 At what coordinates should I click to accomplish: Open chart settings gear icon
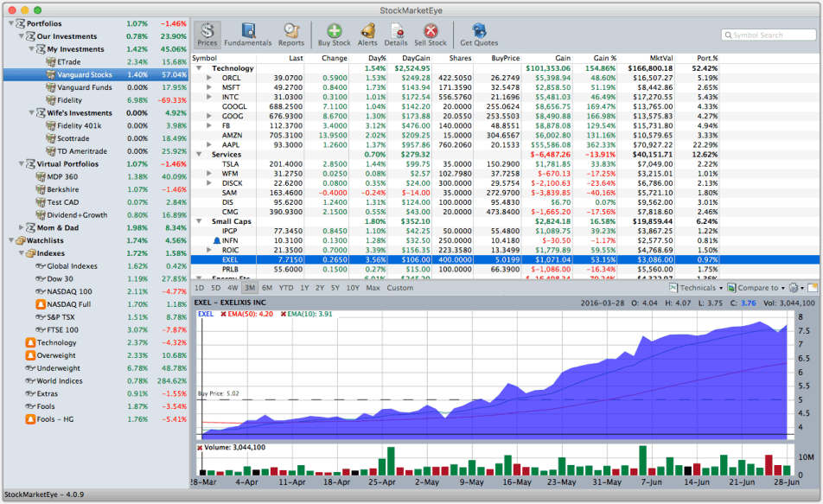click(x=794, y=288)
